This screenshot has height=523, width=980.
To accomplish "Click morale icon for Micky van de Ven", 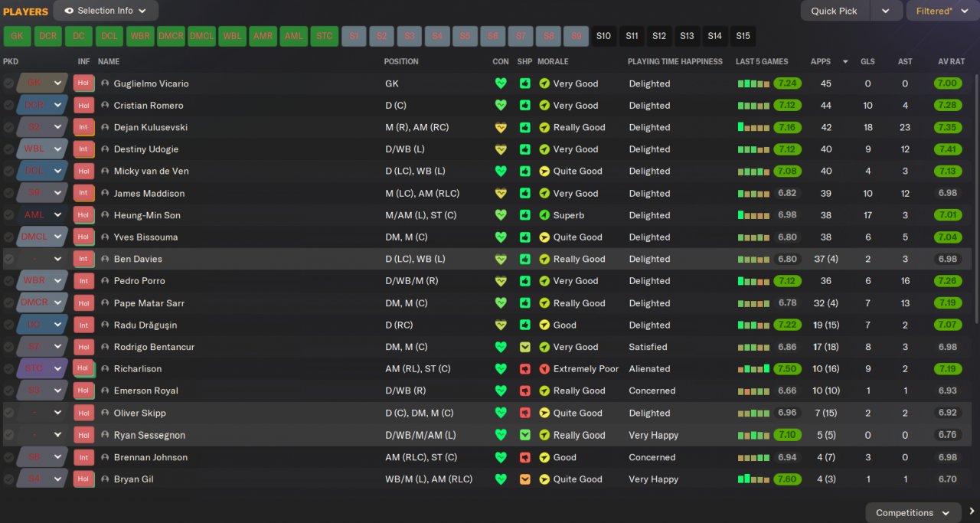I will pyautogui.click(x=544, y=171).
